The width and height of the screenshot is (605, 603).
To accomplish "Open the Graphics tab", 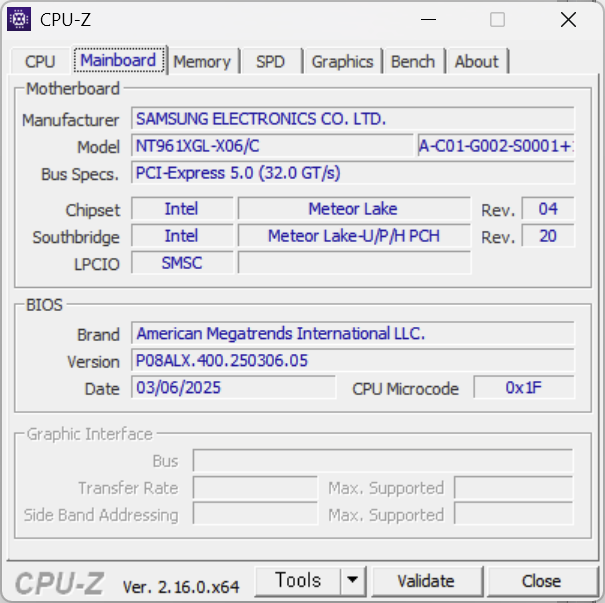I will 343,62.
